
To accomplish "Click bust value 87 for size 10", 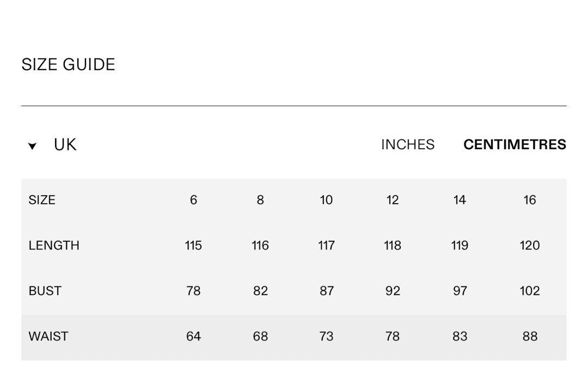I will [326, 291].
